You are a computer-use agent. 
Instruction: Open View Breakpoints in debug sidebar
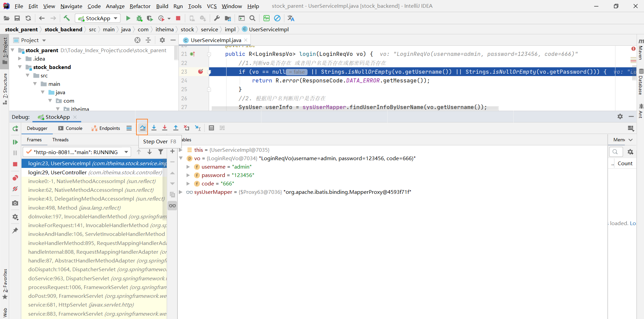15,178
